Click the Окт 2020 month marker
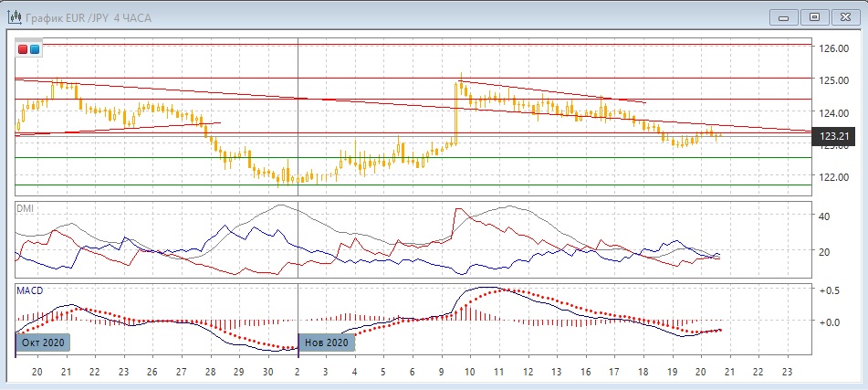This screenshot has width=868, height=390. pos(42,343)
